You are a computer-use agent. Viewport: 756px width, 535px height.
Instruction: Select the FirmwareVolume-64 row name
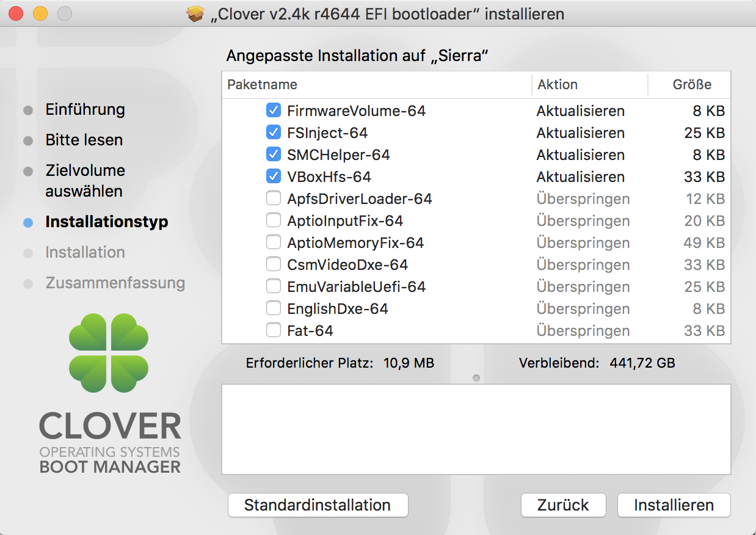[357, 111]
